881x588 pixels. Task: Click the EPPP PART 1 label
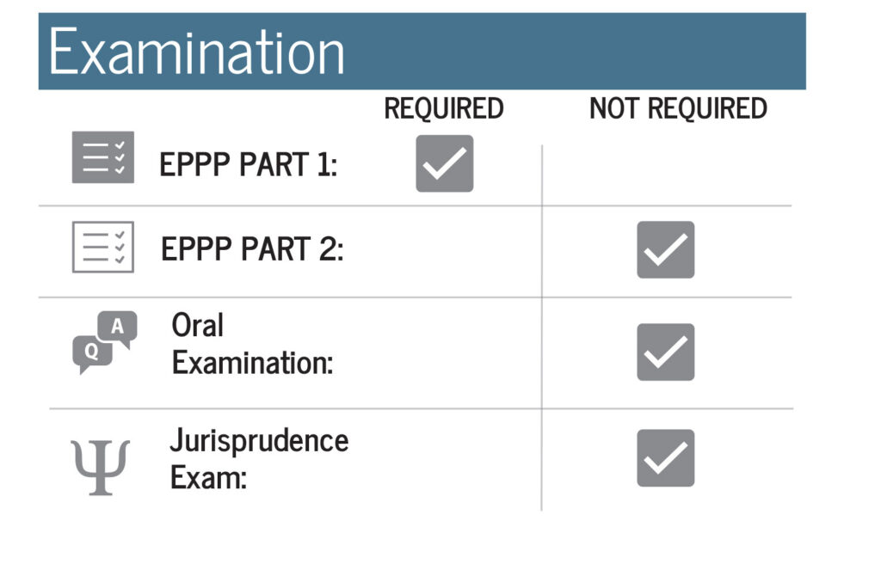[x=249, y=164]
